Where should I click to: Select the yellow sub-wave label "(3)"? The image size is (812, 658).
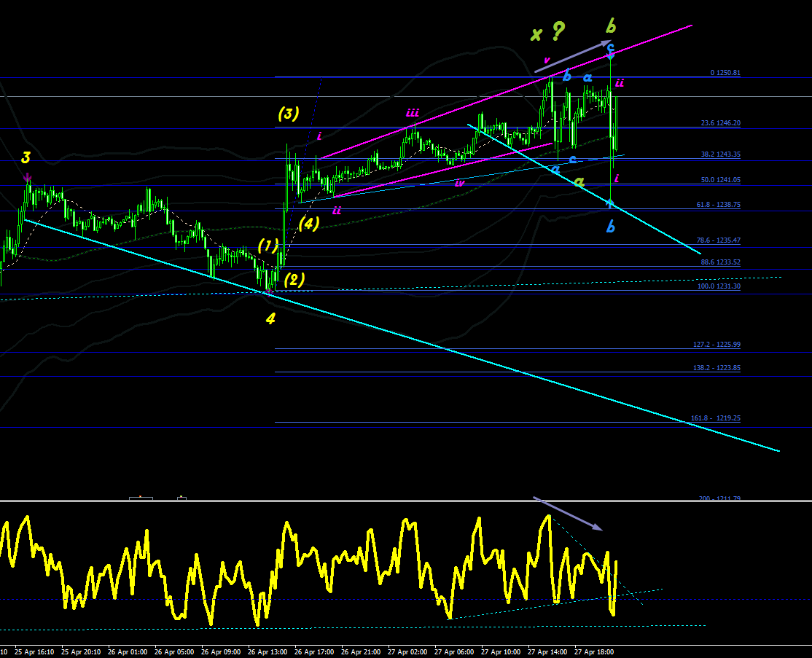(289, 114)
